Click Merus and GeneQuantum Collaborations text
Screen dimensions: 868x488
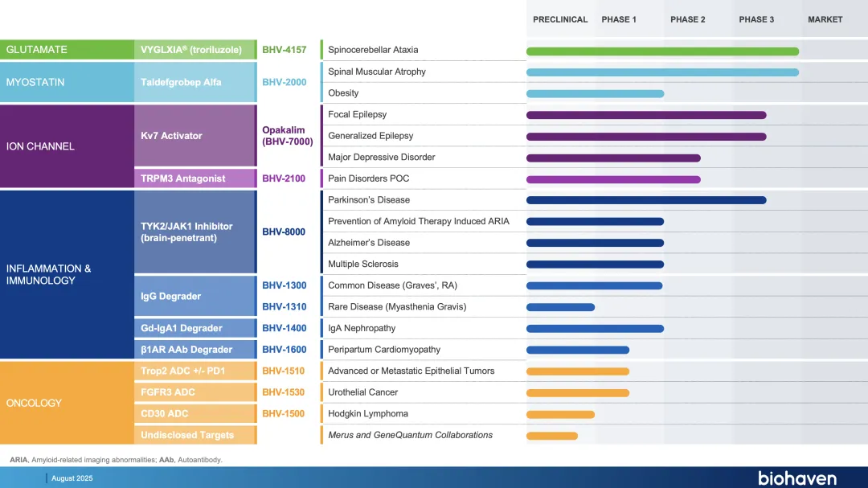[410, 435]
